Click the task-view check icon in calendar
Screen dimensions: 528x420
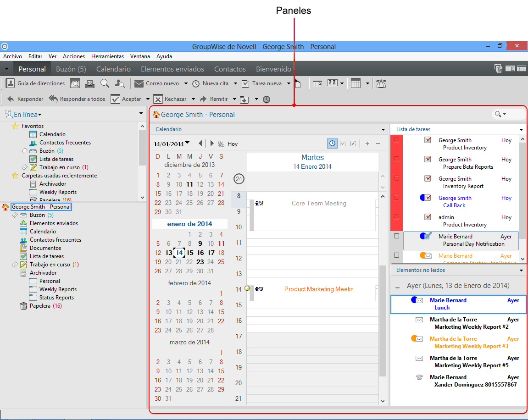(343, 144)
